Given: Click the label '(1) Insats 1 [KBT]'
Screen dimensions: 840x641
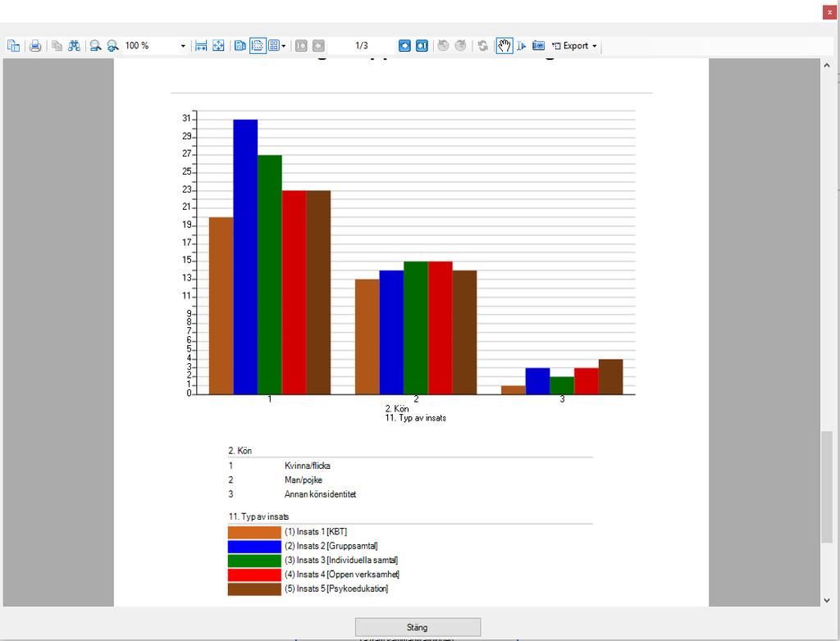Looking at the screenshot, I should [316, 532].
